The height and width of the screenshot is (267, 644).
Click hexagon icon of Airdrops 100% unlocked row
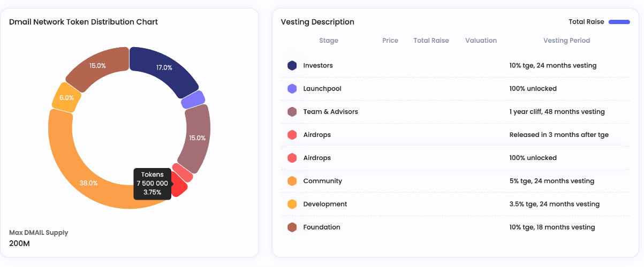click(292, 158)
